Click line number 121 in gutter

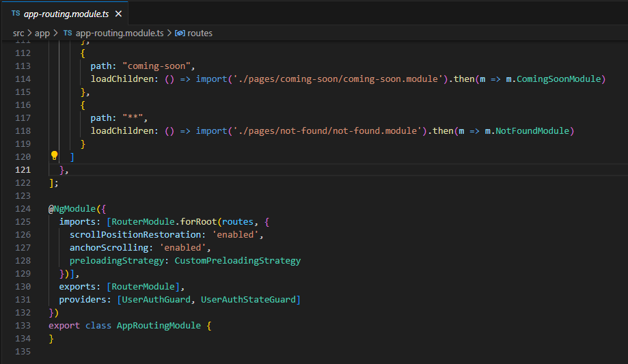[23, 170]
